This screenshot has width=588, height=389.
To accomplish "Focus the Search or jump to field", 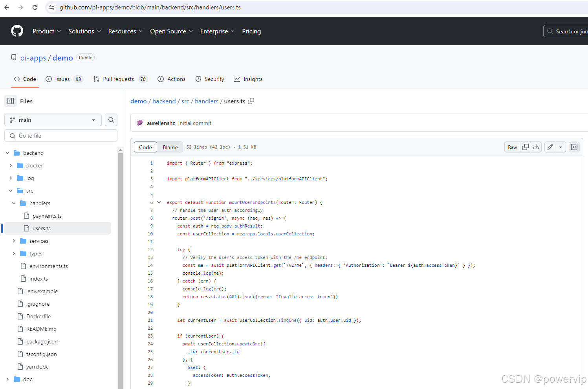I will pos(566,31).
